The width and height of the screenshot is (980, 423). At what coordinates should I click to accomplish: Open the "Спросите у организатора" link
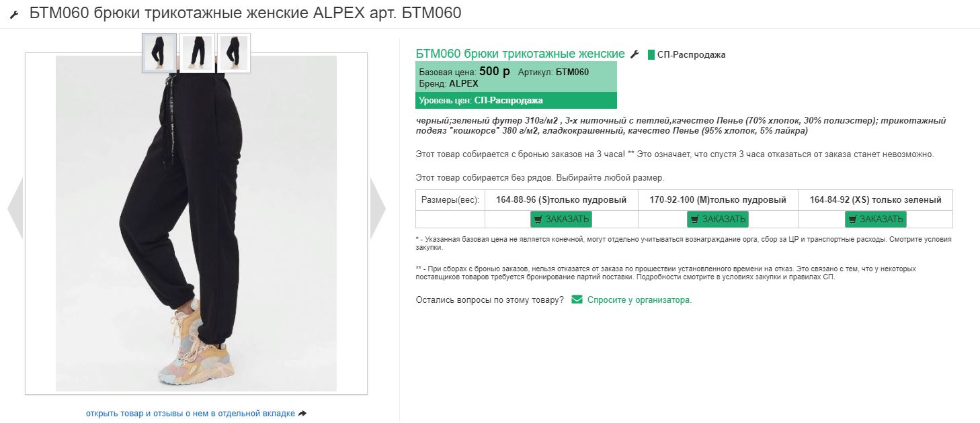(639, 300)
